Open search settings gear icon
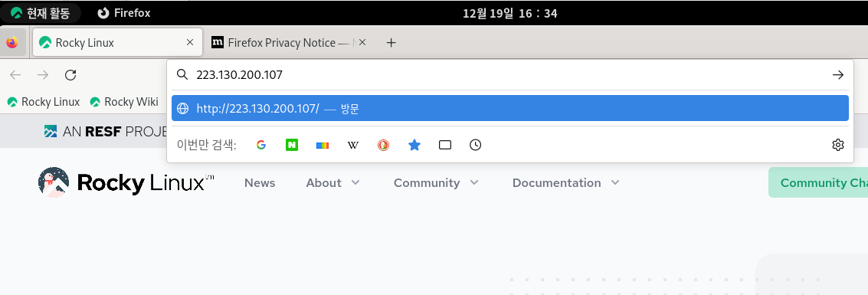868x295 pixels. [837, 145]
